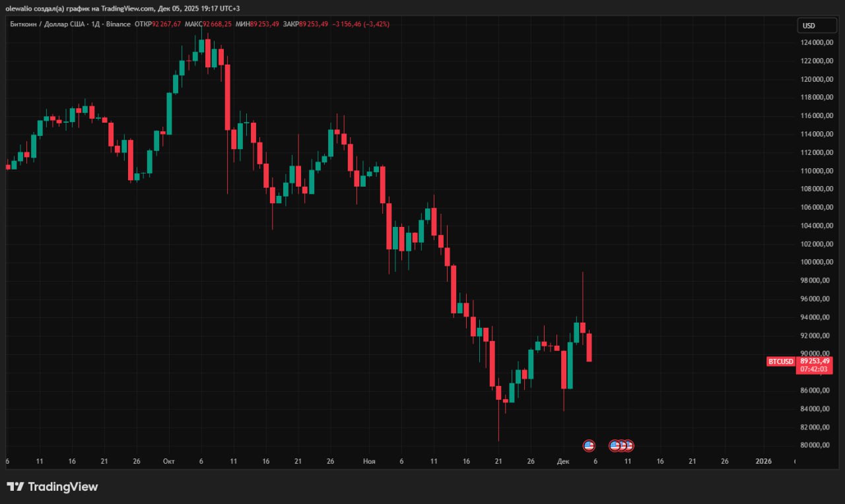845x504 pixels.
Task: Click the red BTCUSD symbol tag
Action: (x=781, y=362)
